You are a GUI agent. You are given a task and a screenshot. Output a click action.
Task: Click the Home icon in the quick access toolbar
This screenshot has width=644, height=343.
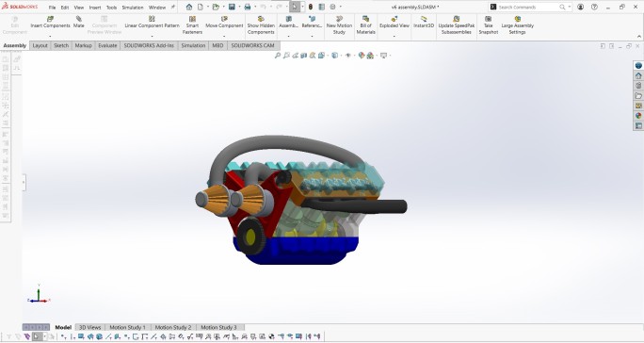[189, 7]
